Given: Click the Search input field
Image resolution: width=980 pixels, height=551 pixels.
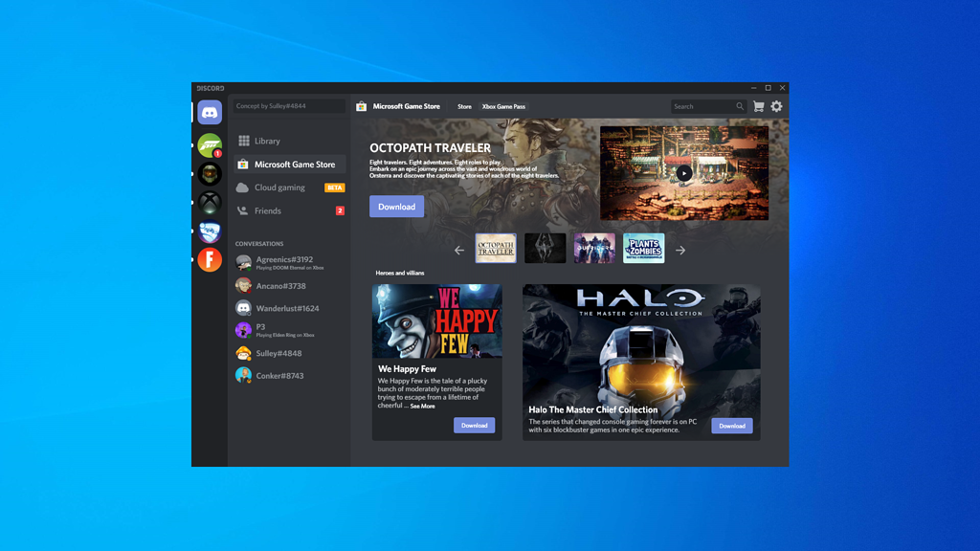Looking at the screenshot, I should click(705, 106).
